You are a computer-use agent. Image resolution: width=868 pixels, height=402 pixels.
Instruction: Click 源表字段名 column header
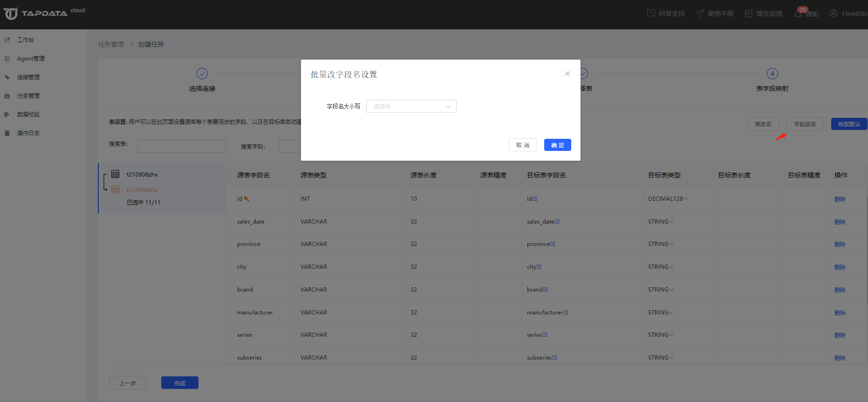tap(253, 175)
